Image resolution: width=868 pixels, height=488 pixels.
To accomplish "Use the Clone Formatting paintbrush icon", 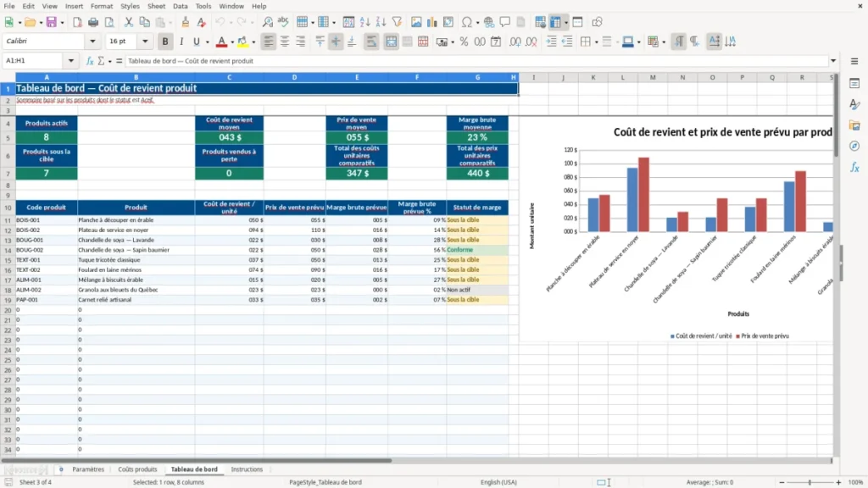I will [x=186, y=22].
